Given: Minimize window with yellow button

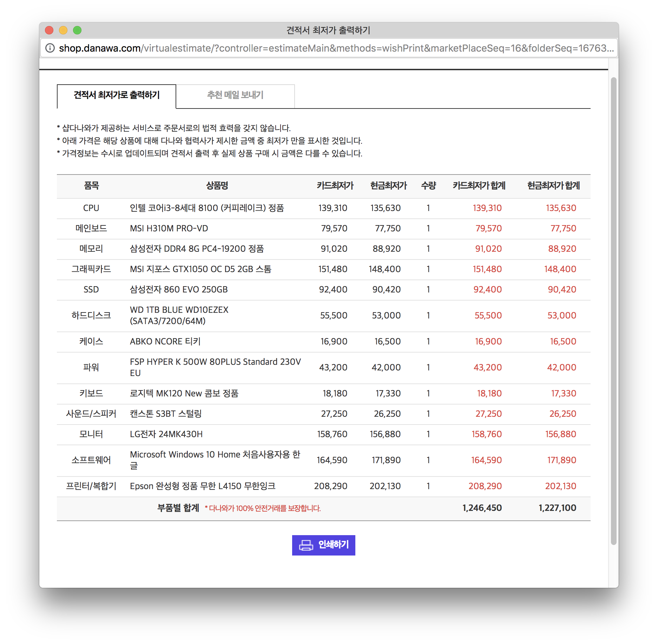Looking at the screenshot, I should click(63, 30).
